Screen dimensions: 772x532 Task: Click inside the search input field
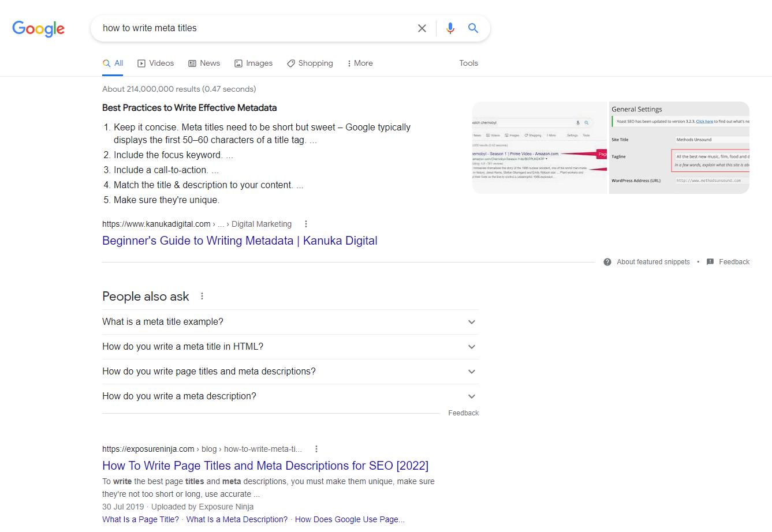pyautogui.click(x=260, y=28)
